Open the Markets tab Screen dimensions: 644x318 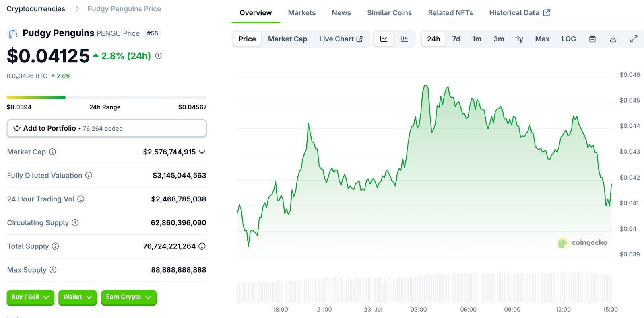(302, 13)
